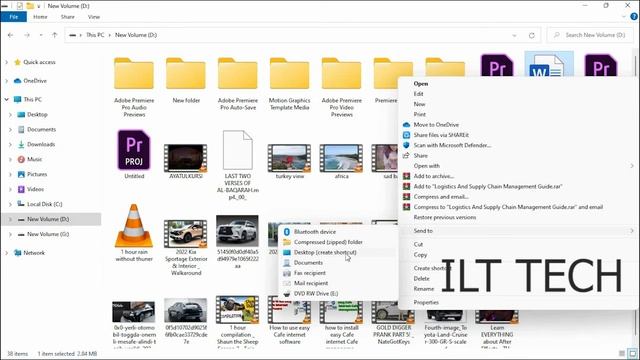The width and height of the screenshot is (640, 360).
Task: Collapse the This PC tree node
Action: coord(6,100)
